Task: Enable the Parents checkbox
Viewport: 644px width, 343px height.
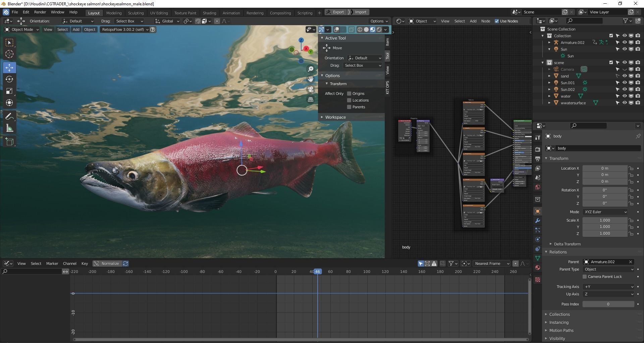Action: click(349, 107)
